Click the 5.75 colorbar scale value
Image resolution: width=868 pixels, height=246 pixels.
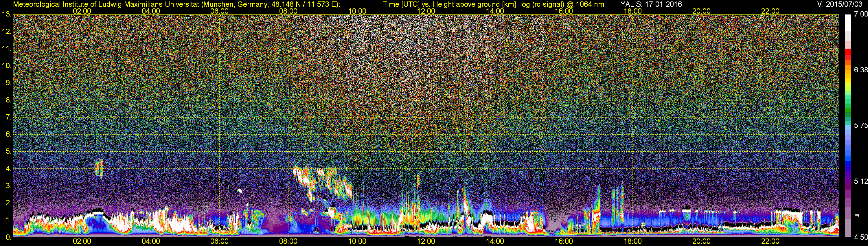tap(860, 125)
